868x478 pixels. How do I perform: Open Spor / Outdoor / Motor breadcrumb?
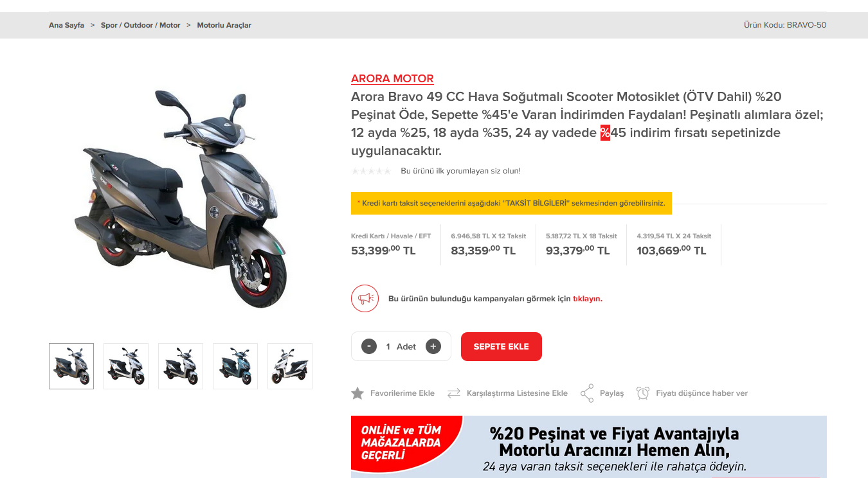[140, 25]
